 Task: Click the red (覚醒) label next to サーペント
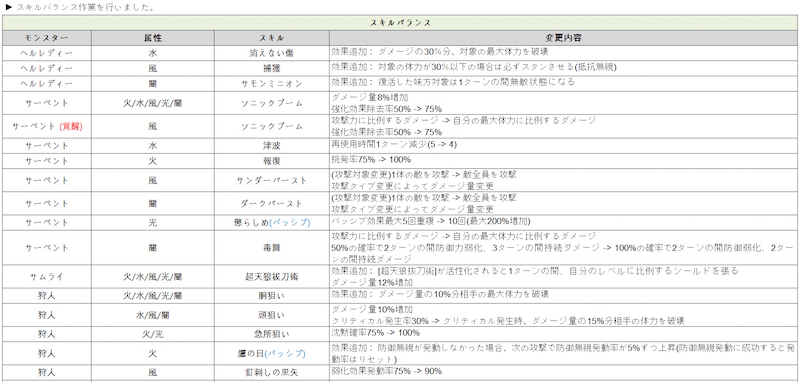[x=71, y=126]
